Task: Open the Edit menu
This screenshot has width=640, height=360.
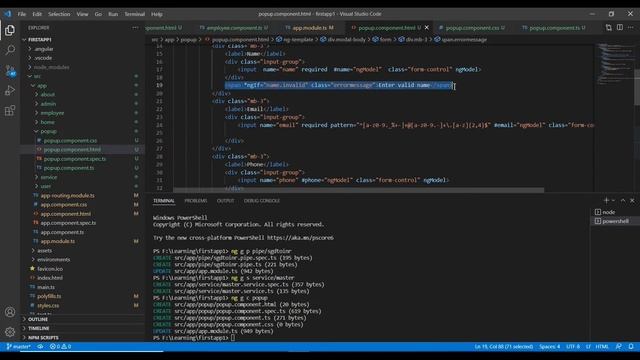Action: pos(37,14)
